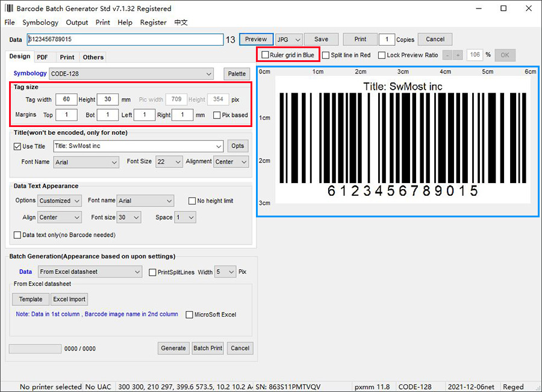
Task: Click the barcode preview image
Action: point(403,140)
